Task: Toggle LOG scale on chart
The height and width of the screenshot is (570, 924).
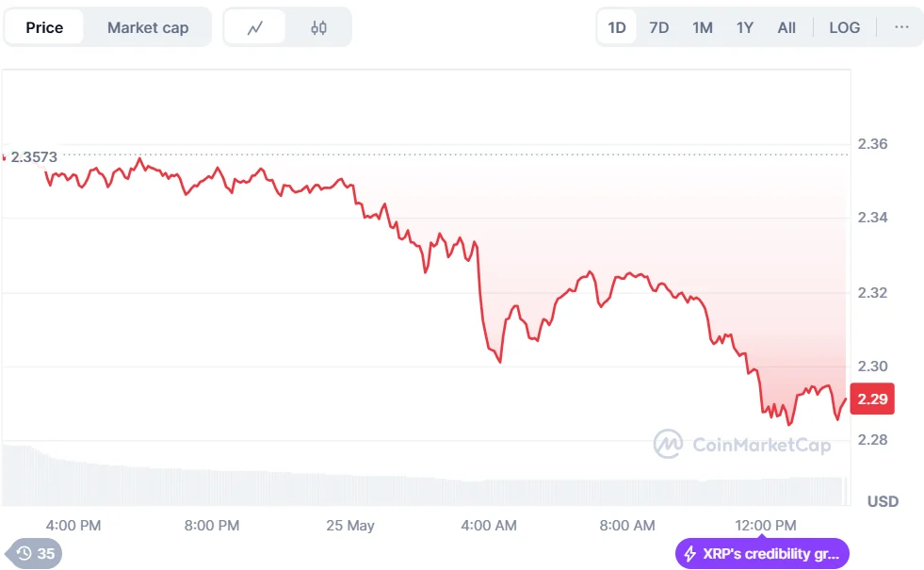Action: coord(844,27)
